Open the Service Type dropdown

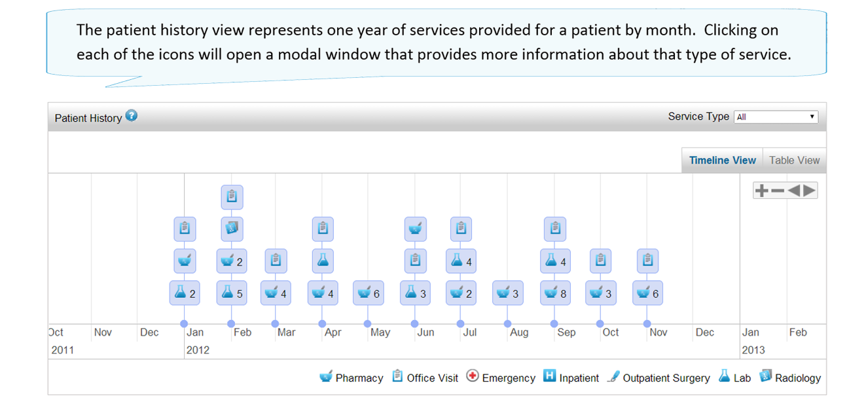[x=776, y=117]
